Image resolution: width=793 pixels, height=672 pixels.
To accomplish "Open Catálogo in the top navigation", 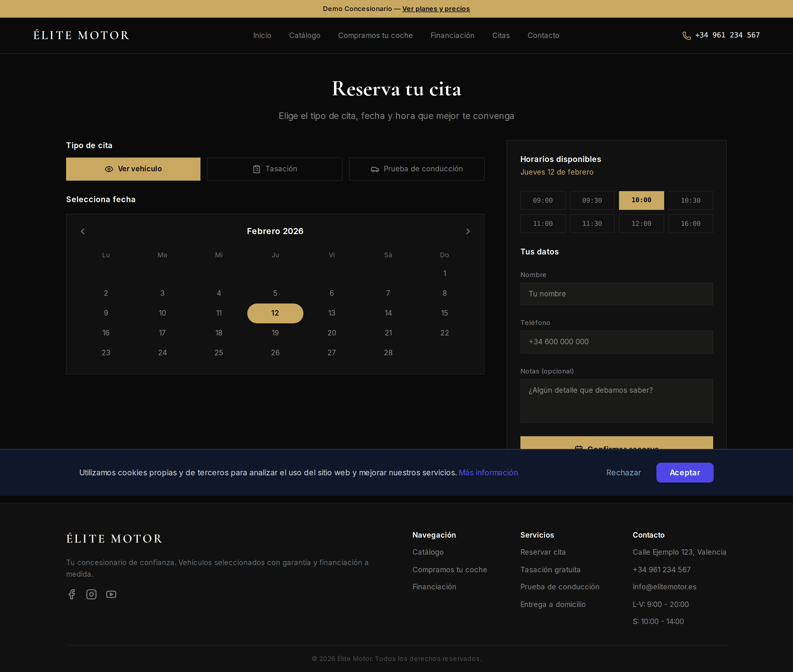I will [304, 36].
